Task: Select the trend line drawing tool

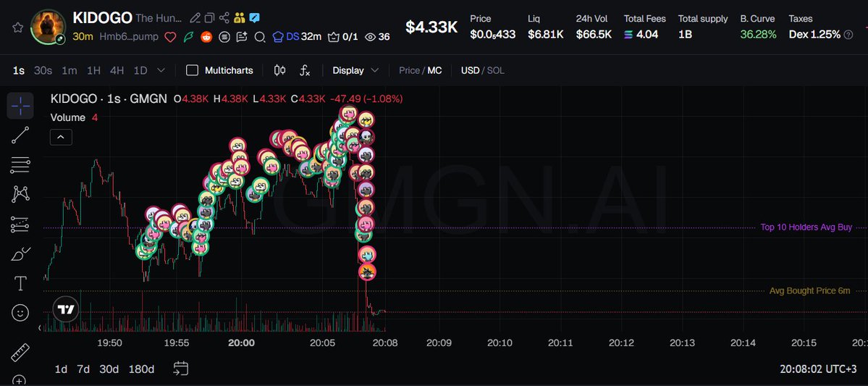Action: [20, 135]
